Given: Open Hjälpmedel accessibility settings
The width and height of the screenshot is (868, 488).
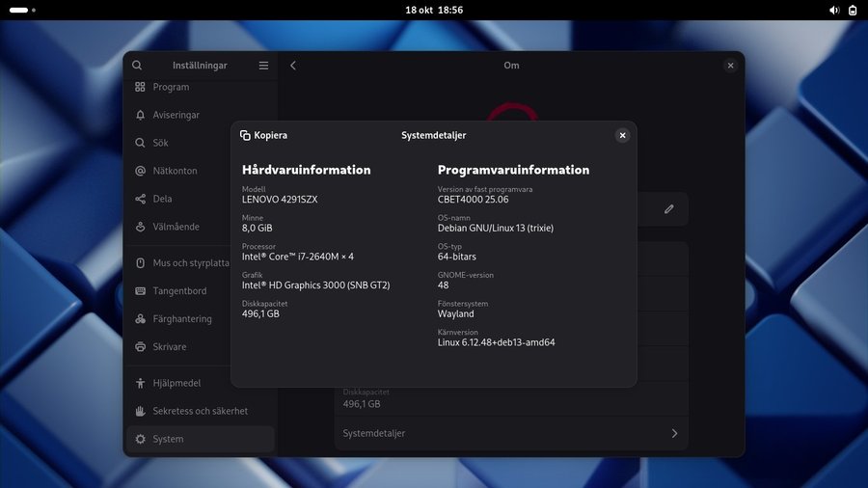Looking at the screenshot, I should pos(176,383).
